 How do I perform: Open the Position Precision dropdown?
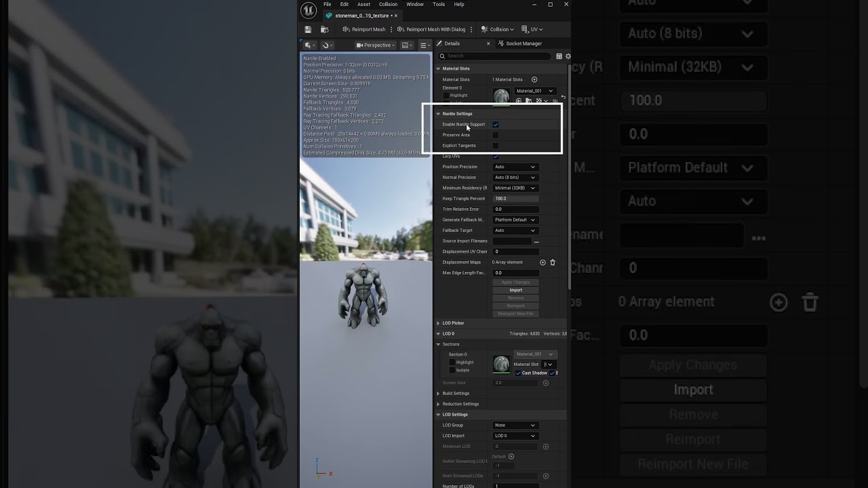click(515, 167)
